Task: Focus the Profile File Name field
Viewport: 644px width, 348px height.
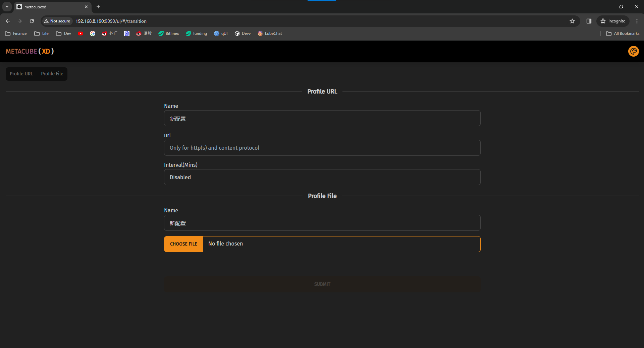Action: (x=322, y=223)
